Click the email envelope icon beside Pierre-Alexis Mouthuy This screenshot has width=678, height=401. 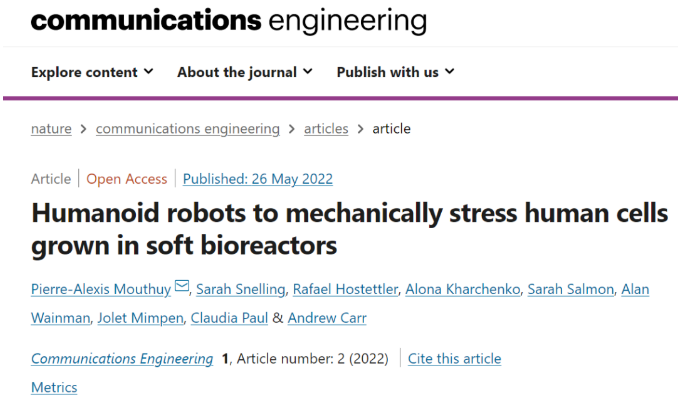click(x=182, y=286)
